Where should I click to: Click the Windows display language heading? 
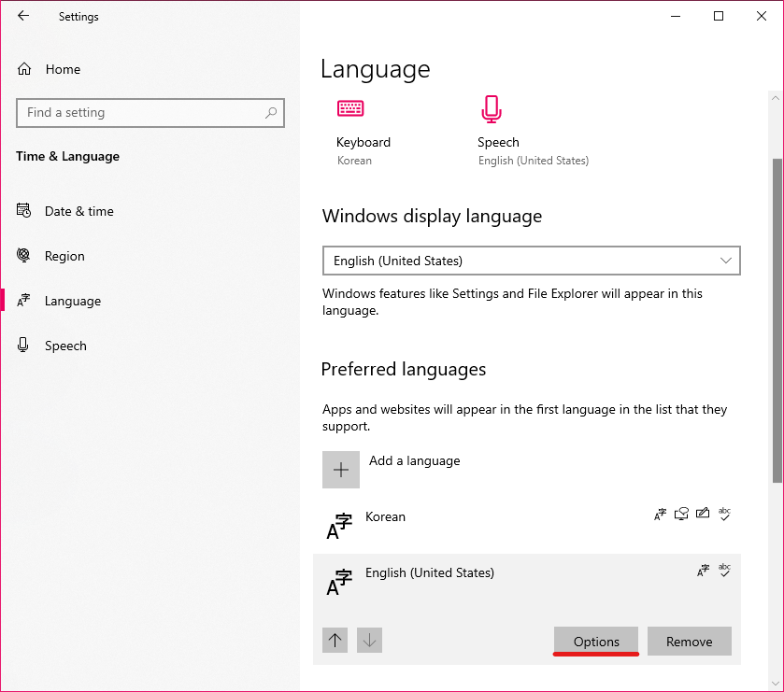432,217
